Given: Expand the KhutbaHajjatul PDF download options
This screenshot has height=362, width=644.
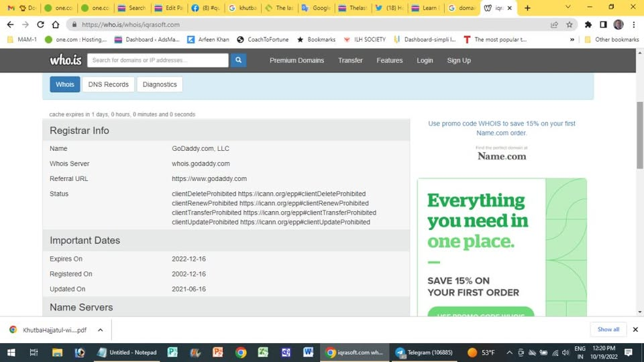Looking at the screenshot, I should [100, 330].
